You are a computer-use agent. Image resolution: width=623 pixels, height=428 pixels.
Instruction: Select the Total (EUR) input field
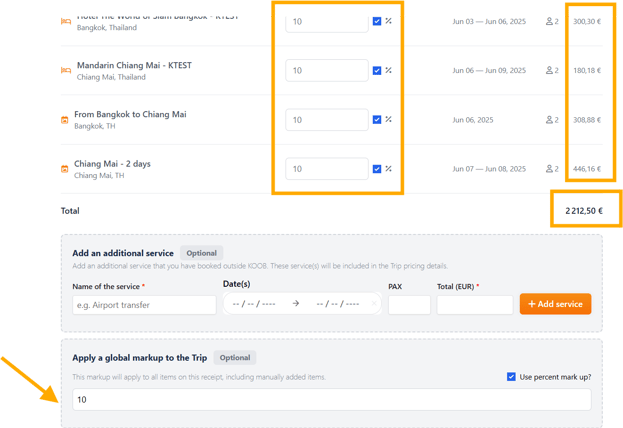(x=474, y=304)
